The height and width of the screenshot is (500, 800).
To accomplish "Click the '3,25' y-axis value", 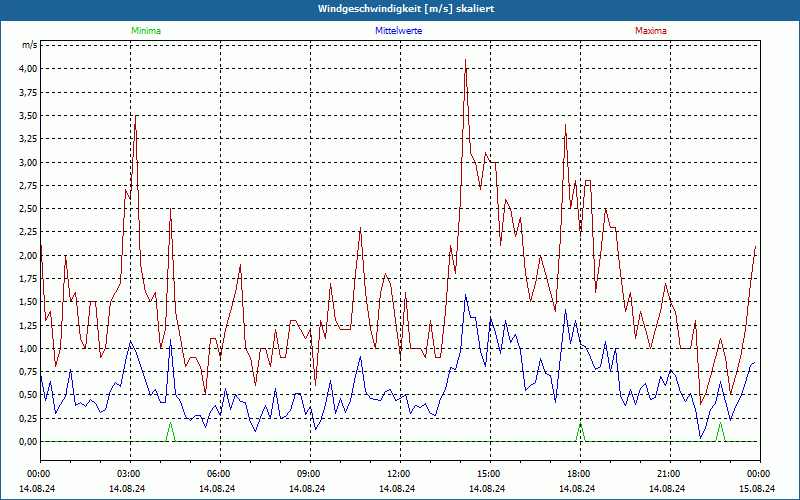I will (x=28, y=139).
